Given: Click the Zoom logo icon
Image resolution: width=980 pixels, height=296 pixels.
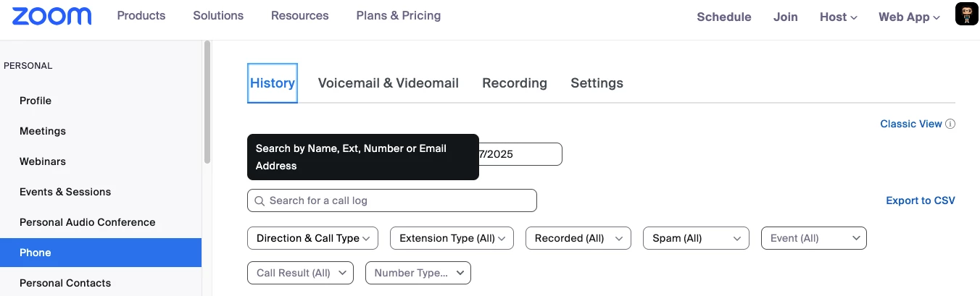Looking at the screenshot, I should 52,16.
